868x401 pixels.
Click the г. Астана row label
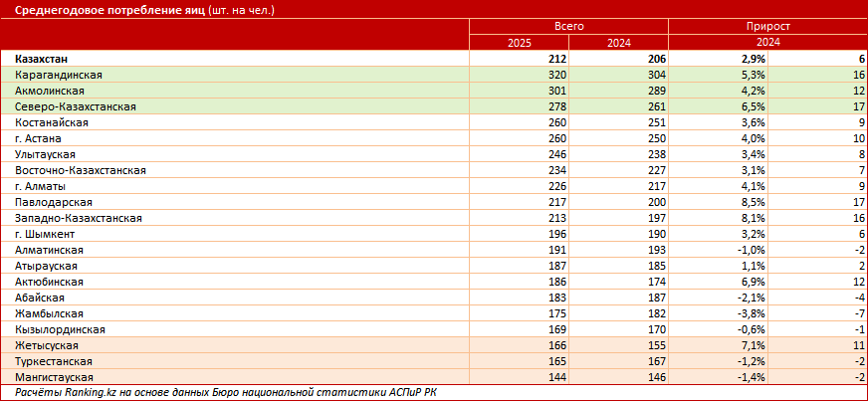coord(39,138)
